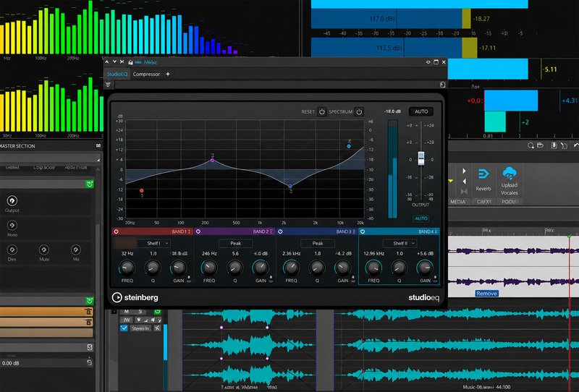Viewport: 579px width, 392px height.
Task: Toggle the blue checkbox beside Stereo In
Action: tap(124, 328)
